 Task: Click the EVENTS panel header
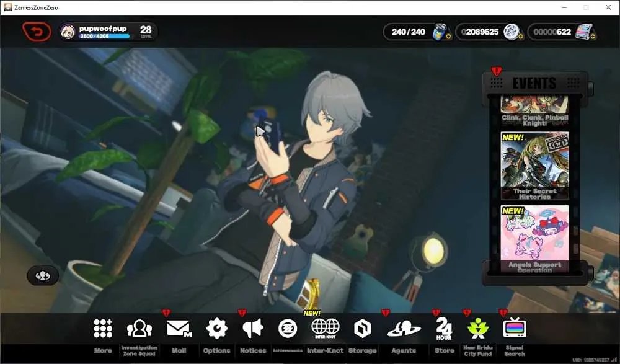point(534,83)
